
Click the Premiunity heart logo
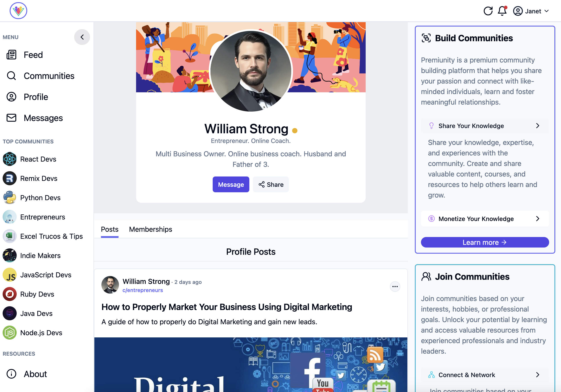tap(18, 11)
